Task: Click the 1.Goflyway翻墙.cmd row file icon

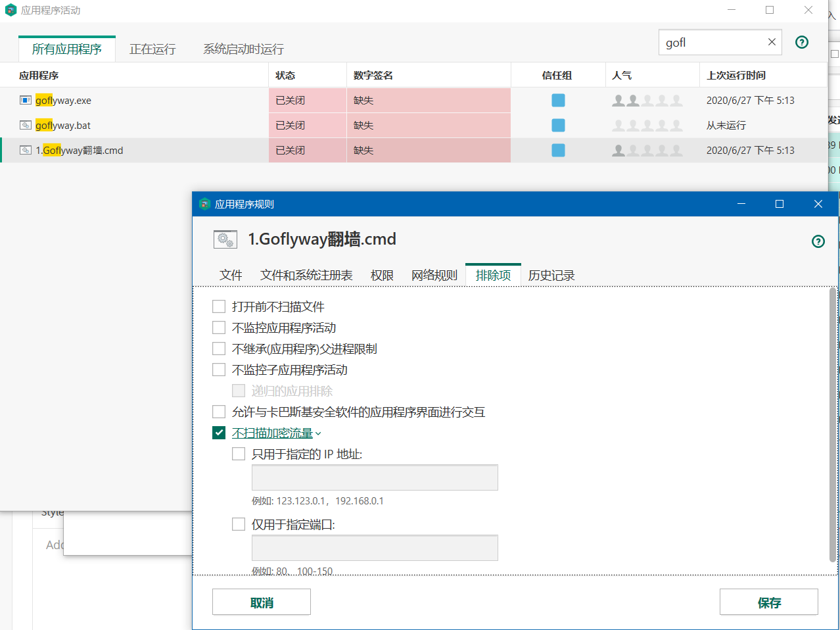Action: (x=26, y=150)
